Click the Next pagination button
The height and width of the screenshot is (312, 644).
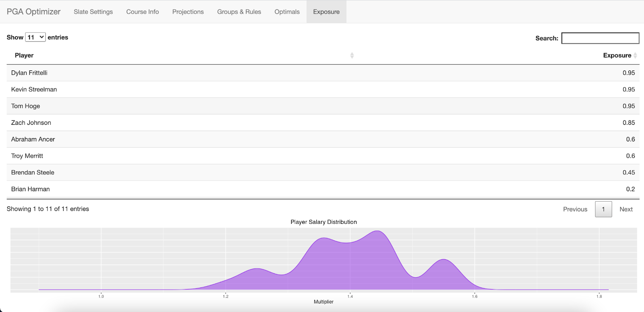(626, 209)
